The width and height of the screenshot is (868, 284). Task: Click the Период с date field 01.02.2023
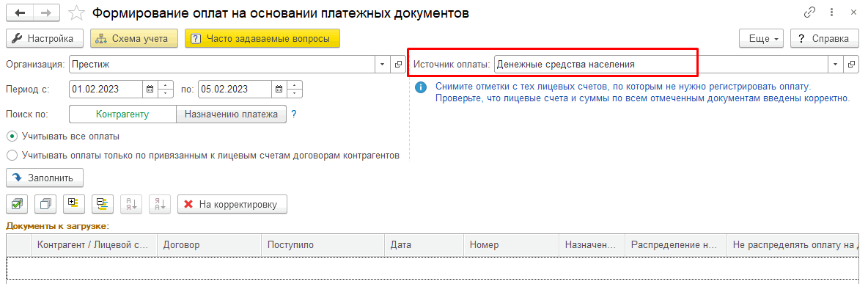click(106, 89)
